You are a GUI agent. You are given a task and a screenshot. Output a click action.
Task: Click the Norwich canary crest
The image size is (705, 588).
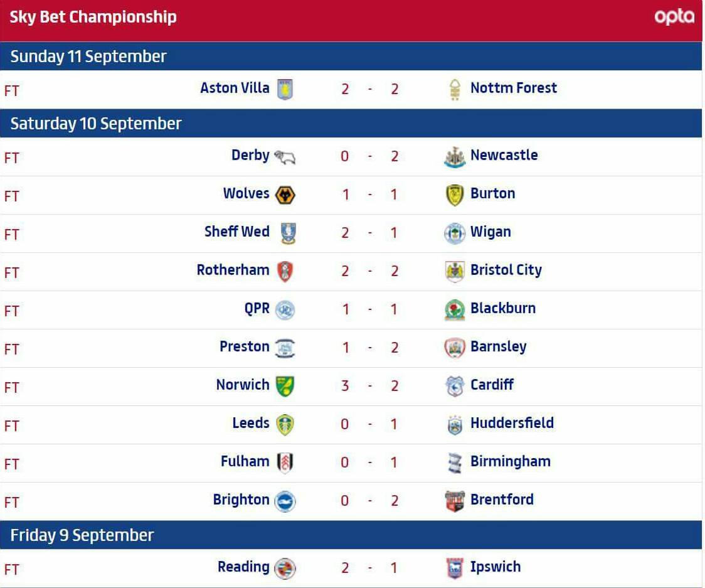(x=285, y=386)
